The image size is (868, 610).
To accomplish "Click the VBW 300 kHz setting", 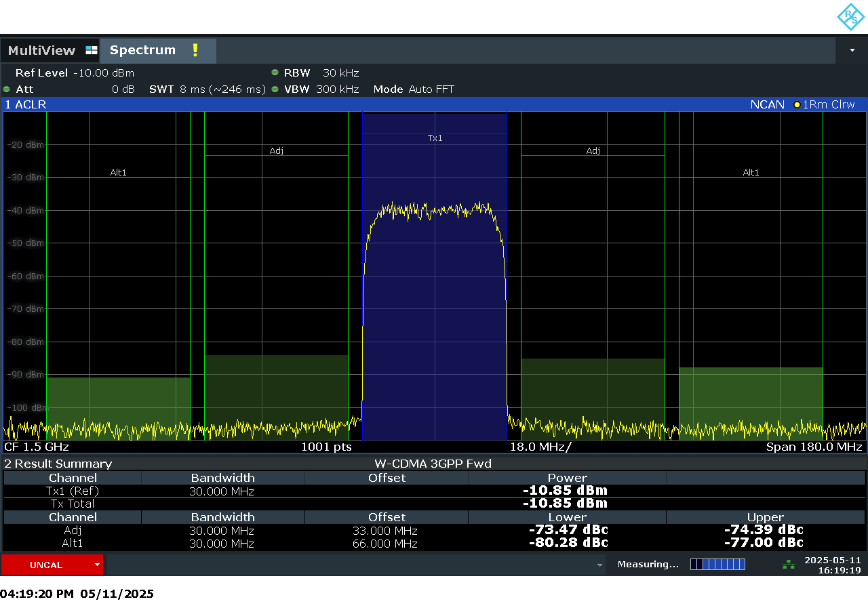I will (321, 89).
